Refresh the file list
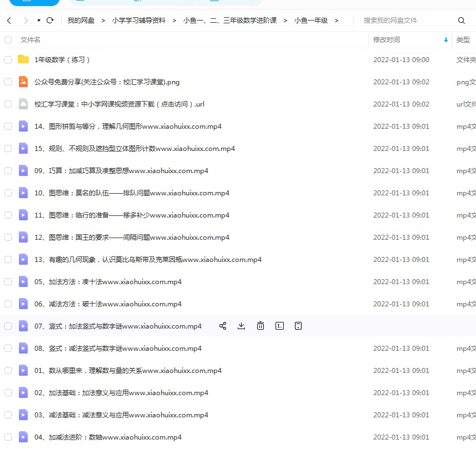 coord(50,21)
